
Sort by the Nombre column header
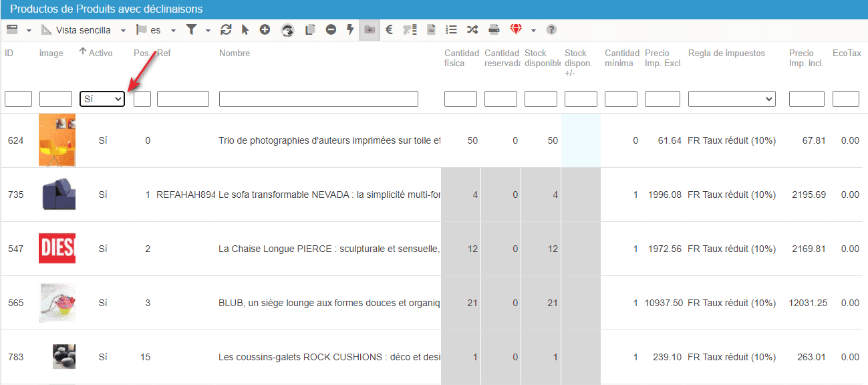click(x=235, y=53)
